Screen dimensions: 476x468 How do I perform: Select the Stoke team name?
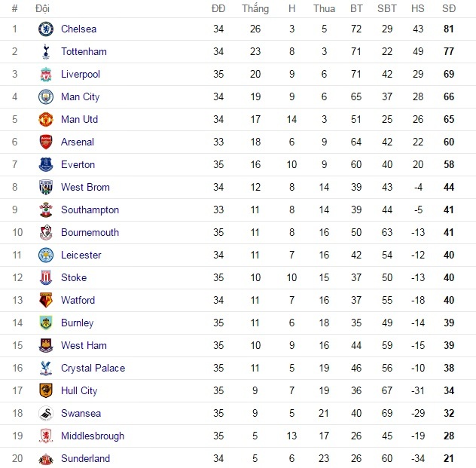pos(74,278)
